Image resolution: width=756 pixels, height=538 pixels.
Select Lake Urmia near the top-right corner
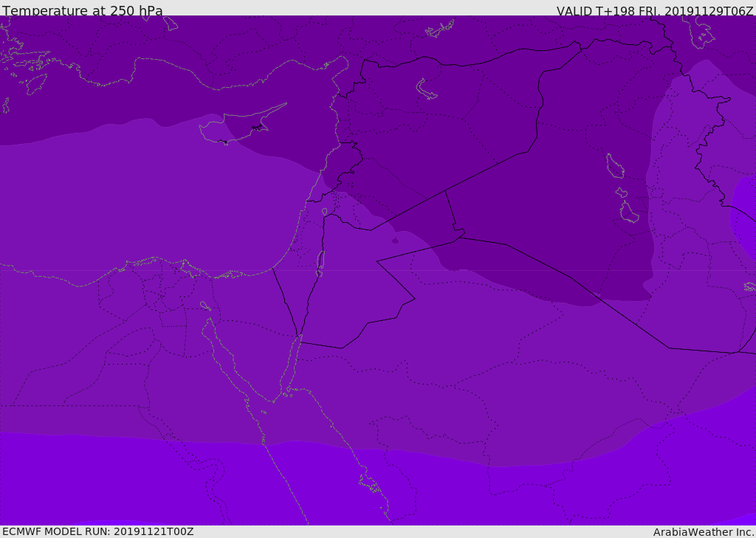(702, 32)
